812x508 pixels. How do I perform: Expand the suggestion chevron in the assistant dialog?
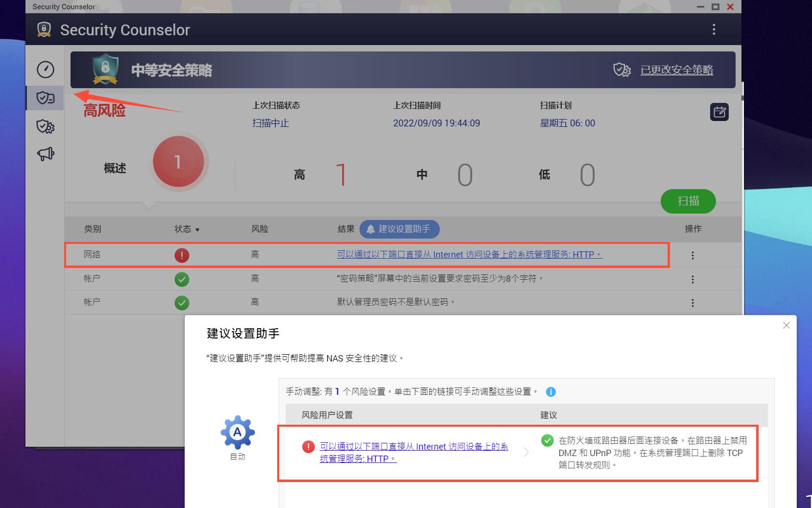[x=526, y=453]
